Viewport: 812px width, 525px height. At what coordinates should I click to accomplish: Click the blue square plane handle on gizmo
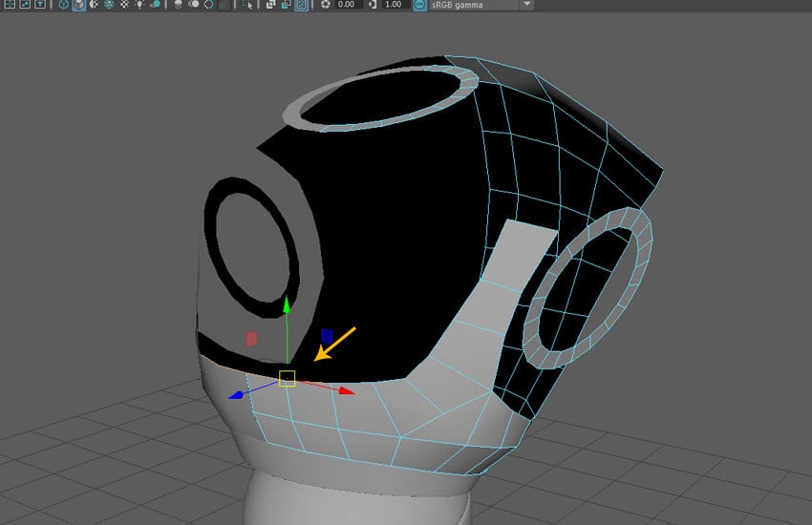click(327, 335)
